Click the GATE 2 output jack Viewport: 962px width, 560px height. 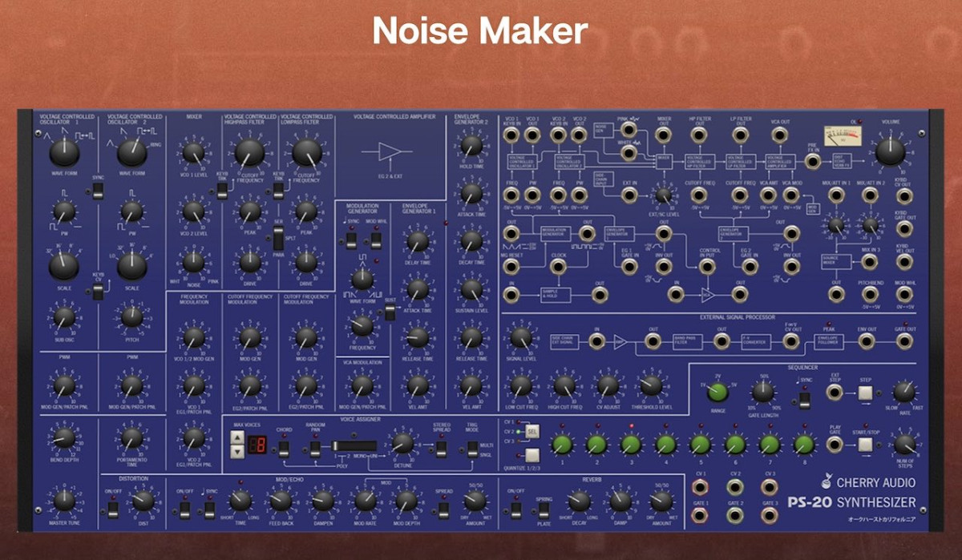(x=735, y=514)
